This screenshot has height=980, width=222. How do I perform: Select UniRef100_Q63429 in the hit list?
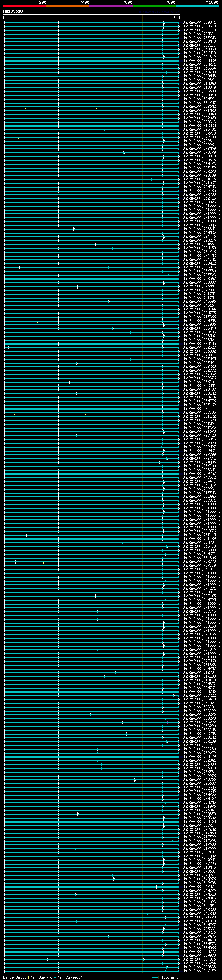click(199, 757)
